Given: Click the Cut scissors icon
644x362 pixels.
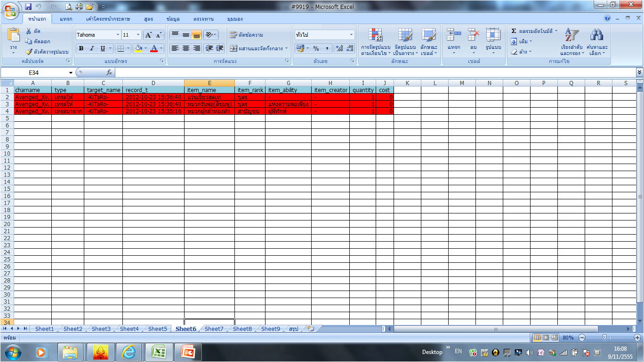Looking at the screenshot, I should [x=29, y=31].
